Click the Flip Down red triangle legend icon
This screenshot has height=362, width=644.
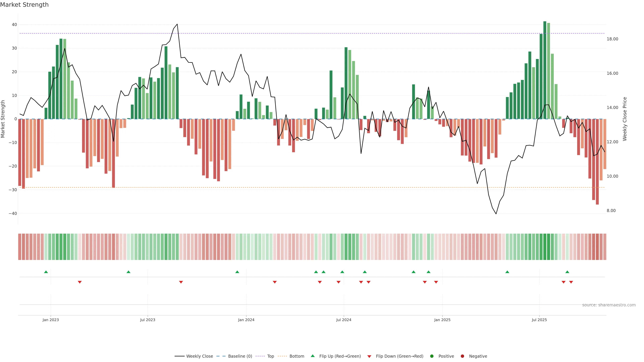(x=369, y=356)
